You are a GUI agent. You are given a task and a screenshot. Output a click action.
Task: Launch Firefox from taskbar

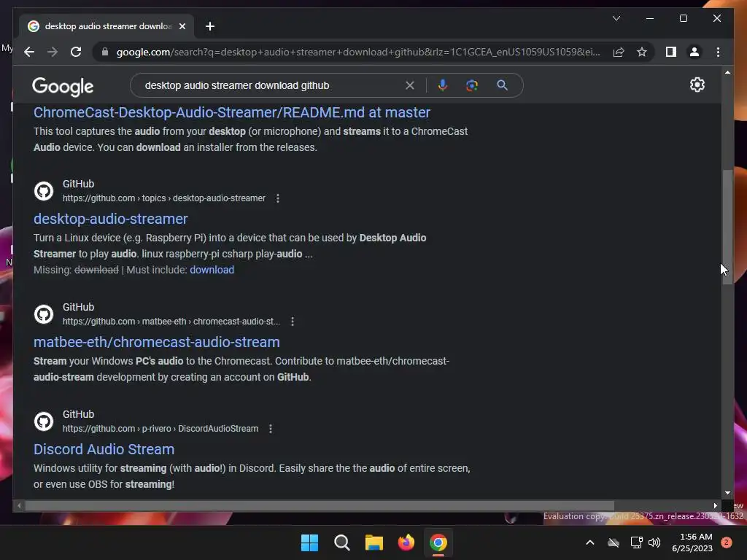pos(406,542)
